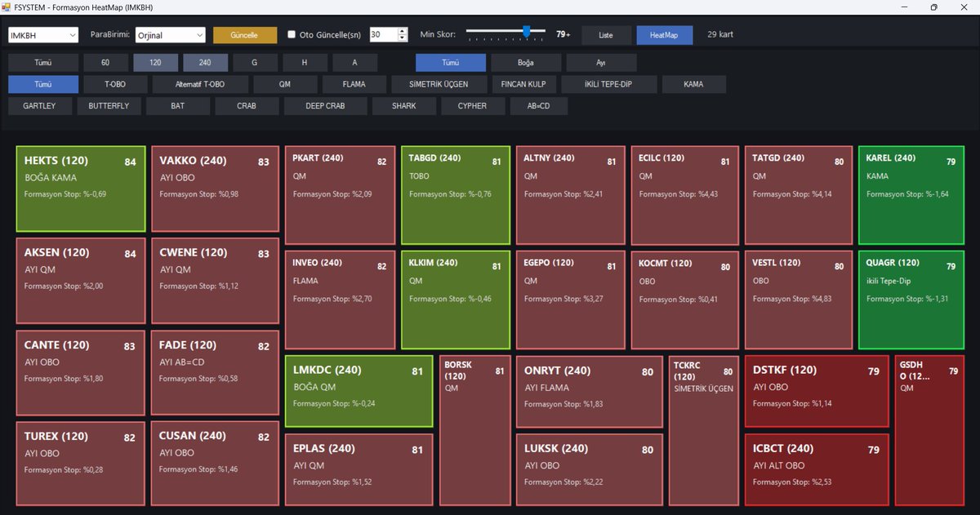The width and height of the screenshot is (980, 515).
Task: Open the AKSEN (120) heatmap card
Action: 81,281
